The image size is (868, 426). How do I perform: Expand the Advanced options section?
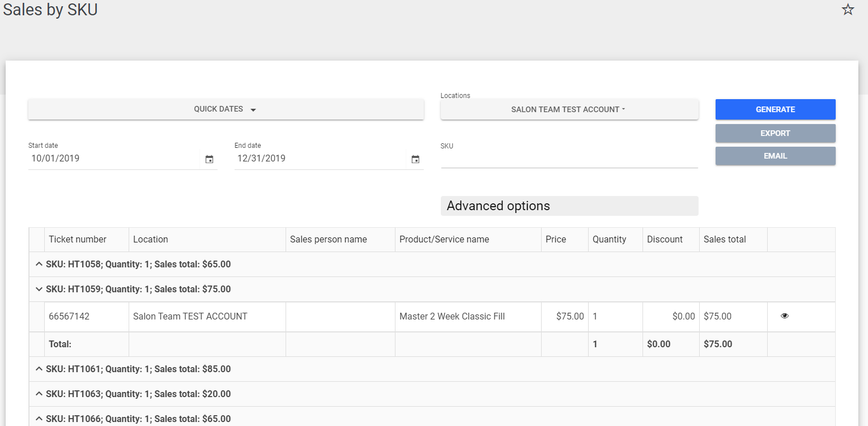(x=569, y=206)
